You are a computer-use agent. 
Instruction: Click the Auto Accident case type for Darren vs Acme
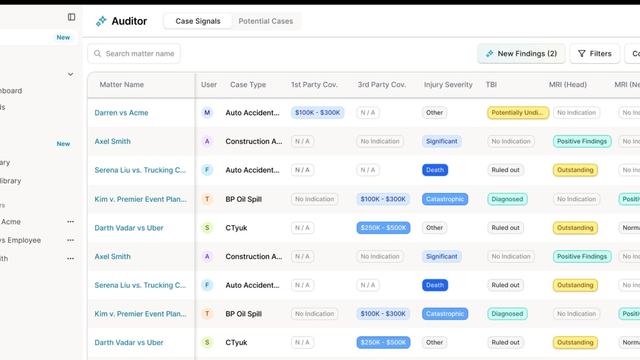coord(252,113)
